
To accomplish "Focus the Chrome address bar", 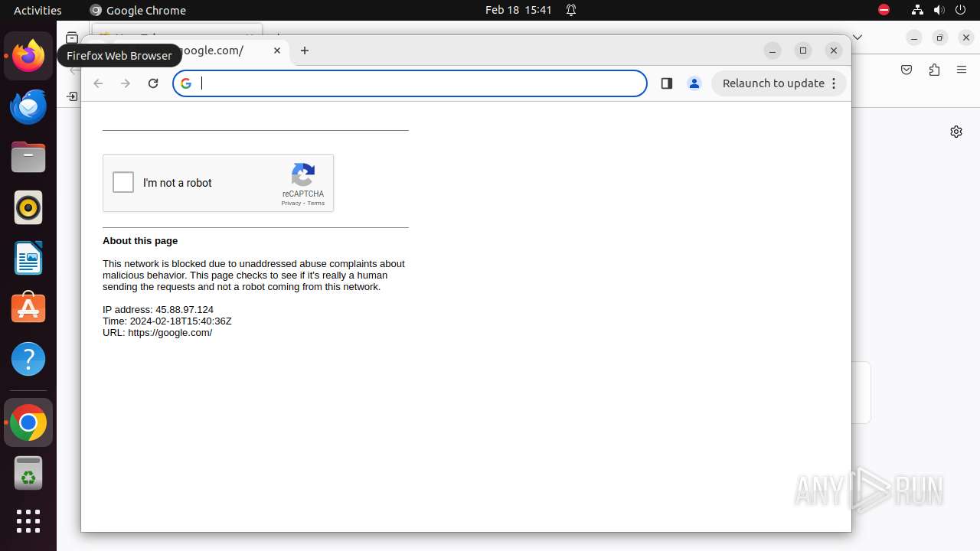I will coord(410,83).
